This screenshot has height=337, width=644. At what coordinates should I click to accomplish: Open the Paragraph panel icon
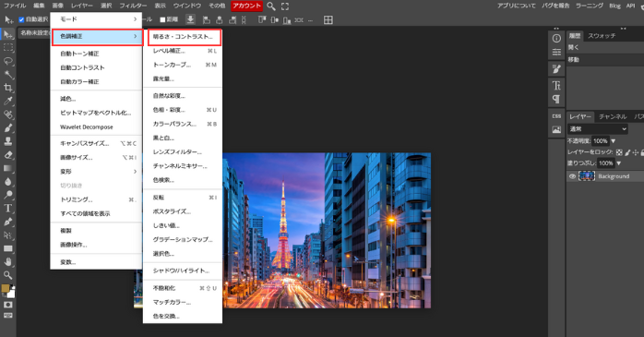[556, 99]
